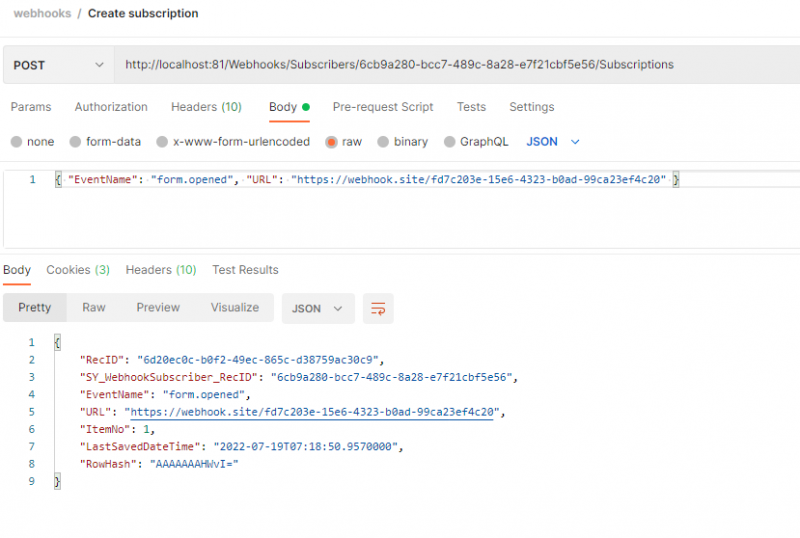Select the raw body radio button
Screen dimensions: 800x538
pos(331,142)
